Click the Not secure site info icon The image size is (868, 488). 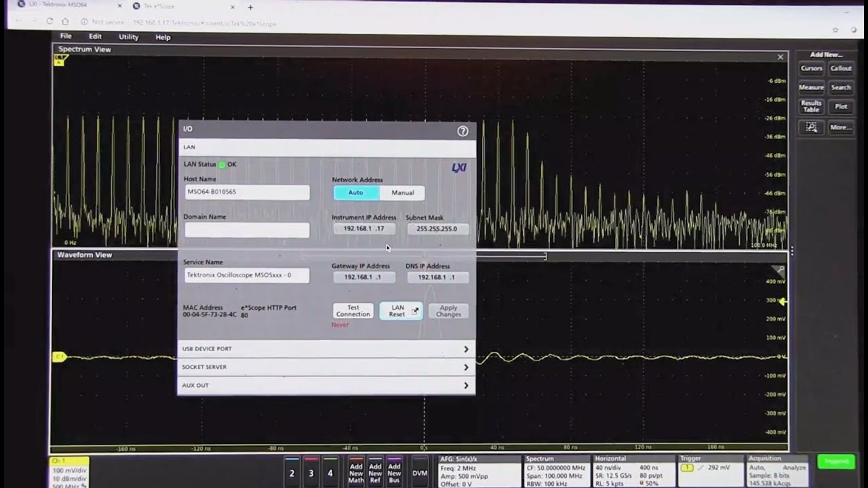(x=83, y=22)
